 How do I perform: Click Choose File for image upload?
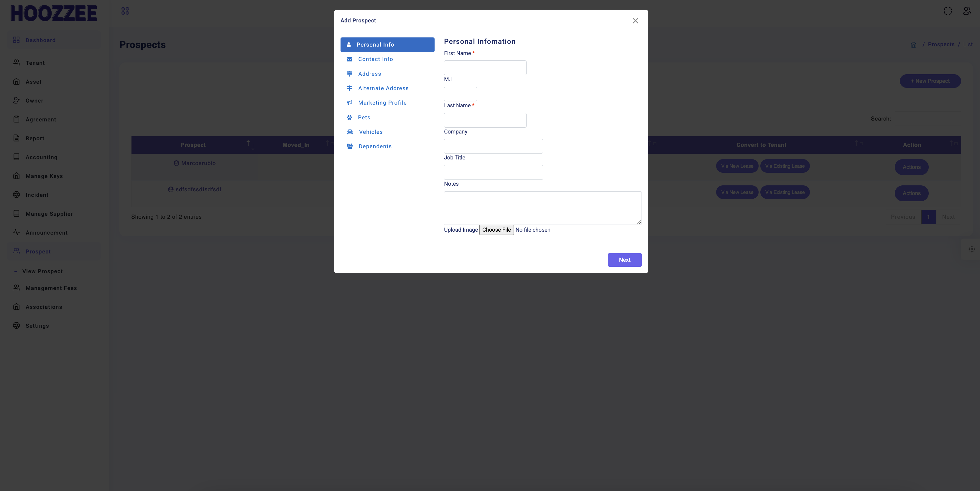496,230
